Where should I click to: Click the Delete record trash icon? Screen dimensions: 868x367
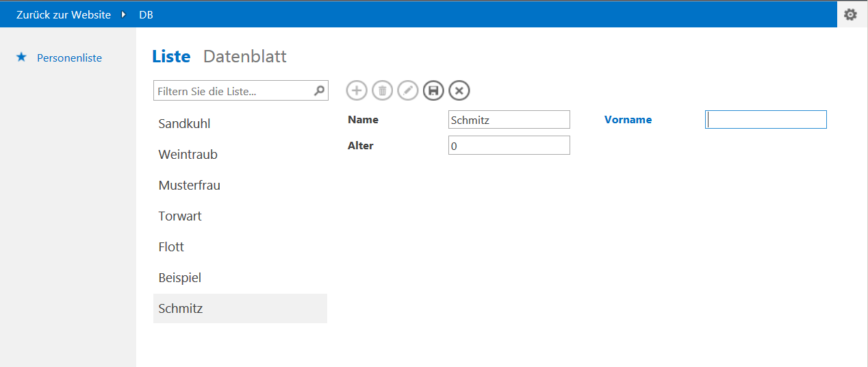382,90
